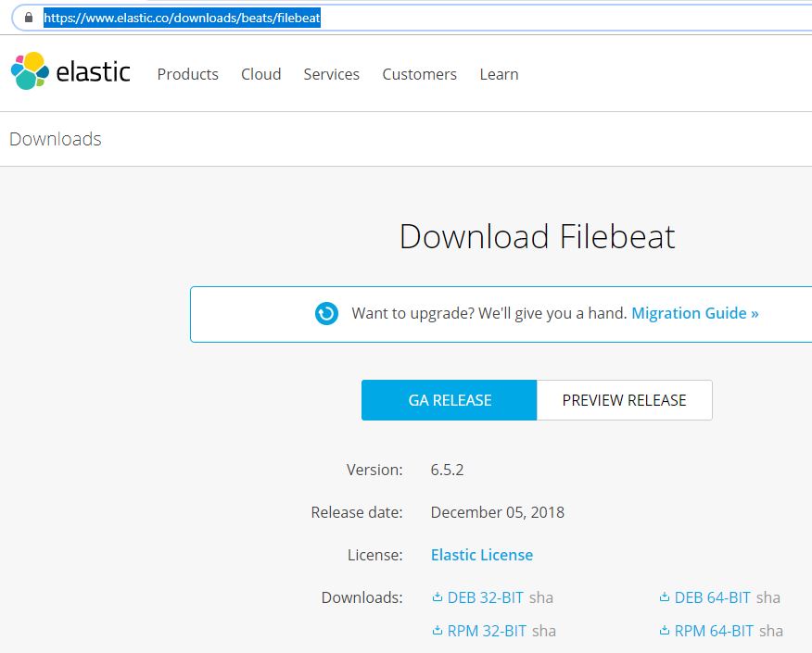Click the version number 6.5.2
This screenshot has height=653, width=812.
(447, 470)
